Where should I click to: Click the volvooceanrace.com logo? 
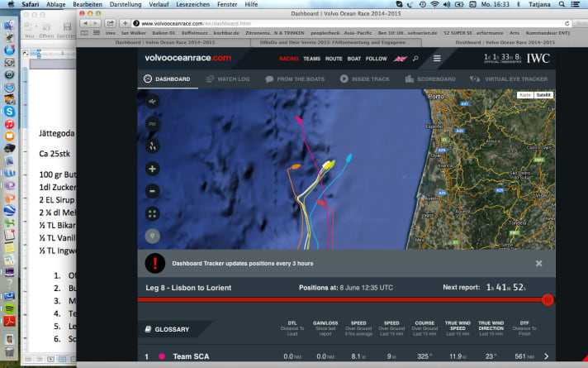[187, 58]
